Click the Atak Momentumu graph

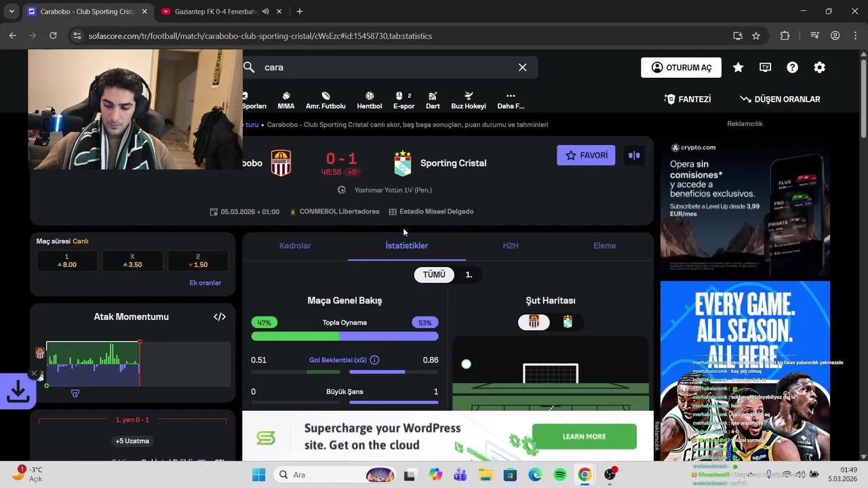click(x=138, y=364)
